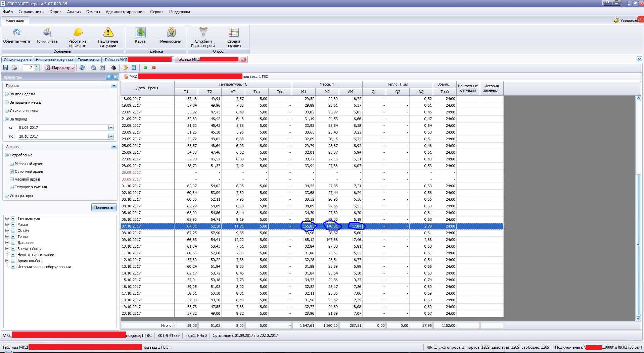The image size is (644, 353).
Task: Tick the Часовой архив checkbox
Action: pyautogui.click(x=12, y=179)
